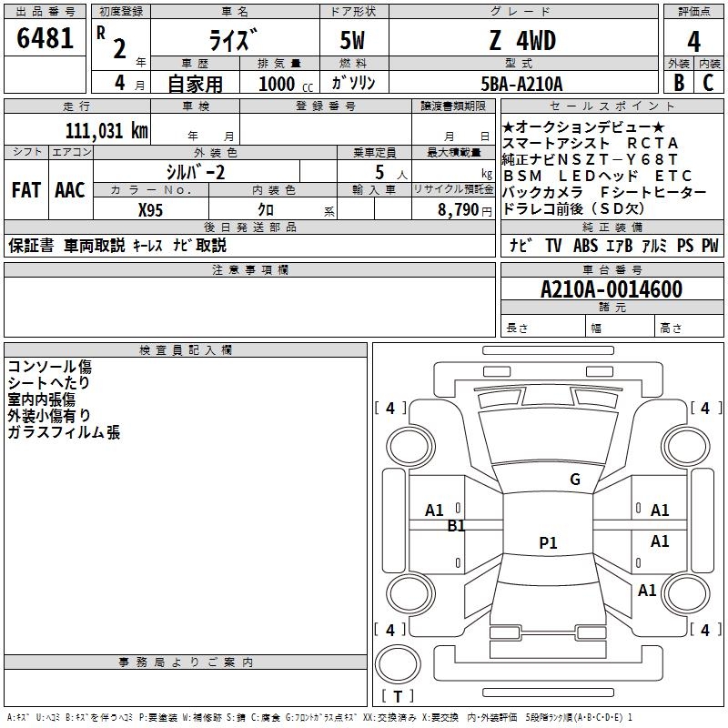Click アルミ in genuine equipment row
The height and width of the screenshot is (728, 728).
pos(654,245)
